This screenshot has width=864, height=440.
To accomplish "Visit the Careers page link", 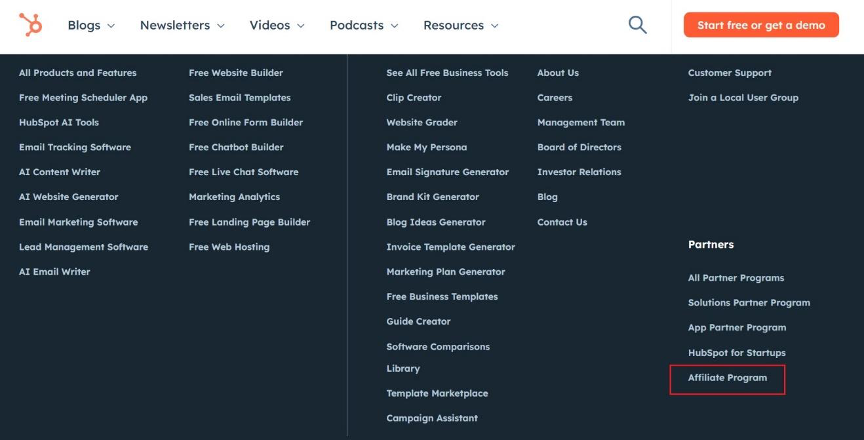I will (555, 97).
